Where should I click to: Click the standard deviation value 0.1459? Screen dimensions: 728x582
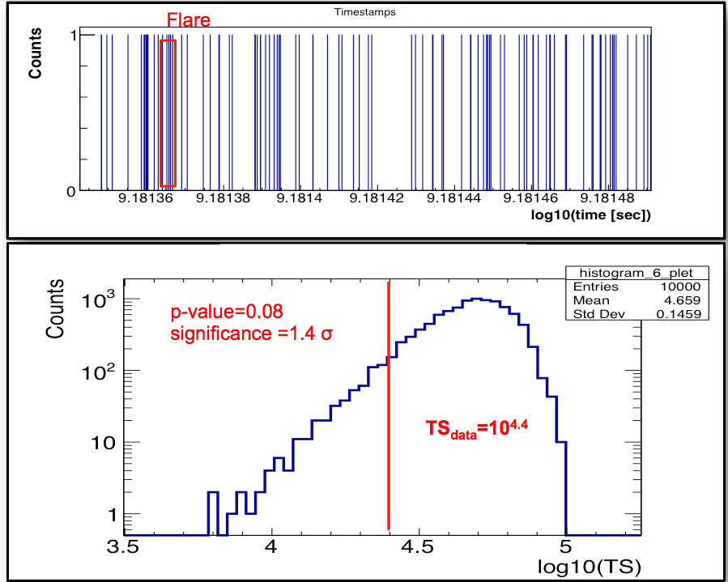coord(679,314)
